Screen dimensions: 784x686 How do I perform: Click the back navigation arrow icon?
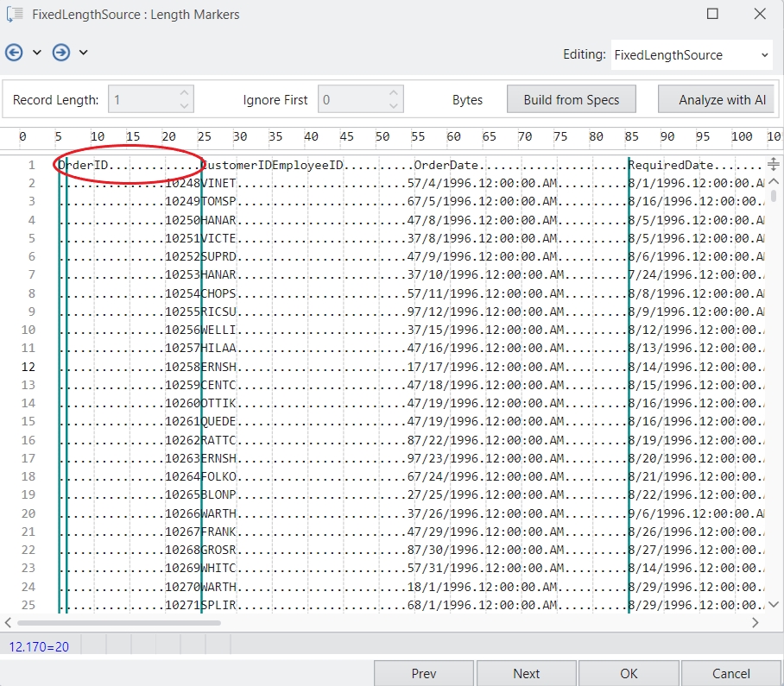[x=14, y=53]
